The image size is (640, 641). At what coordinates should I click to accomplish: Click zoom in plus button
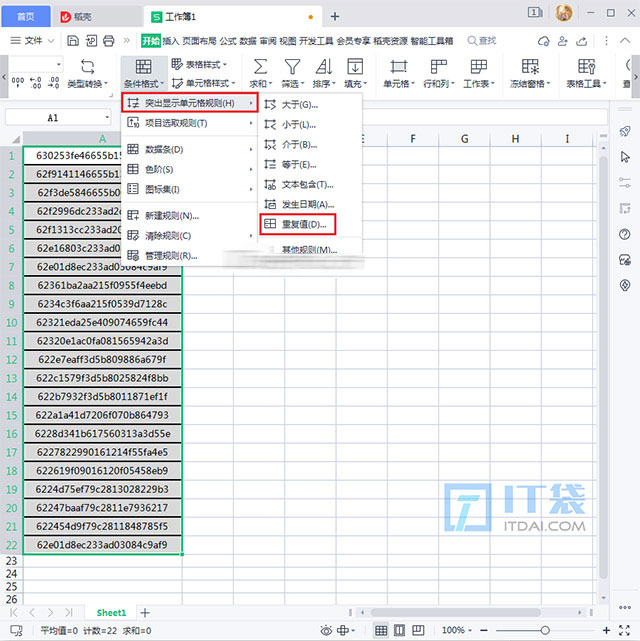[606, 630]
